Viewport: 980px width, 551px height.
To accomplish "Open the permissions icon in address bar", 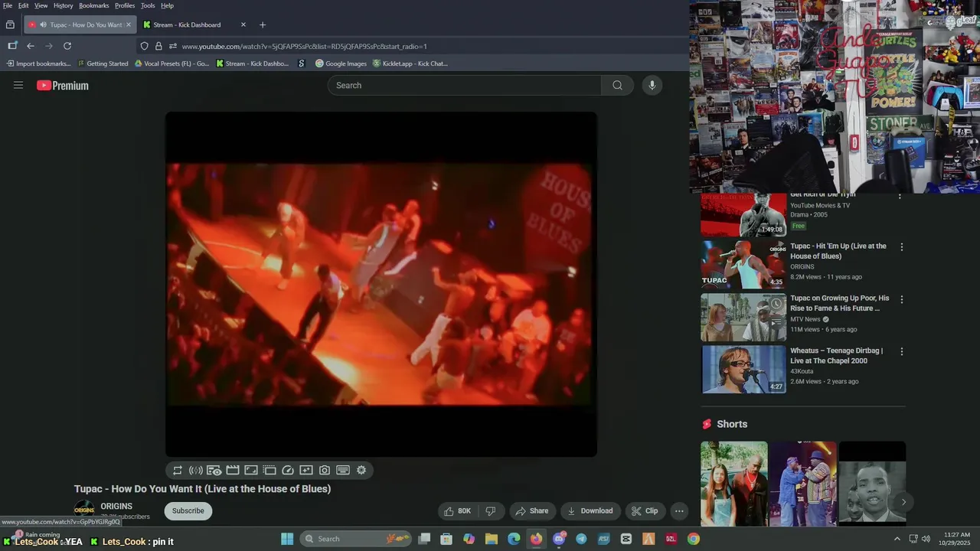I will coord(173,46).
